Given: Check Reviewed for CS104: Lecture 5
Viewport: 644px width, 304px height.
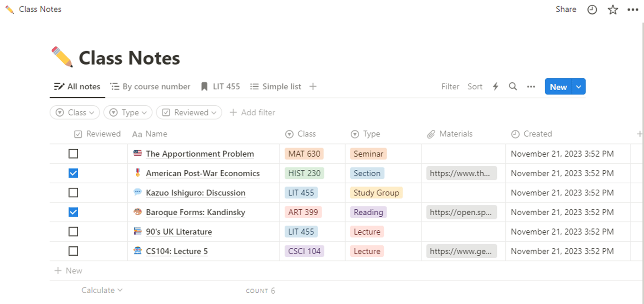Looking at the screenshot, I should 73,251.
